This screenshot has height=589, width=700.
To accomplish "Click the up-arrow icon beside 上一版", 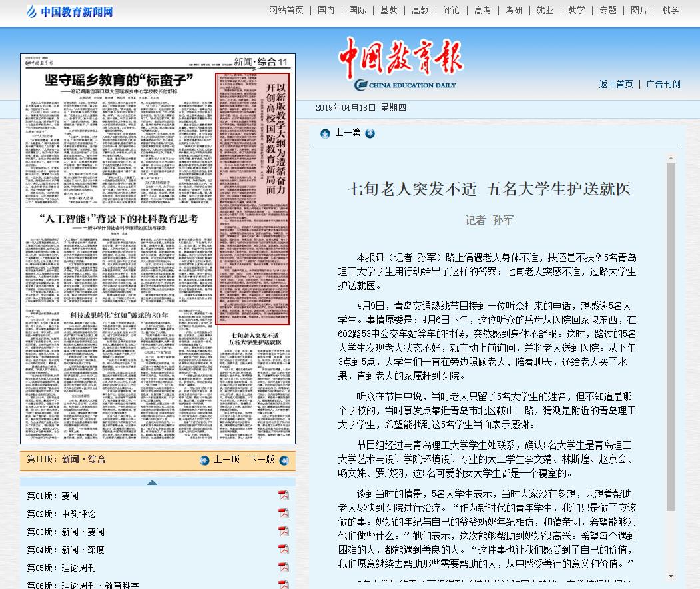I will [205, 460].
